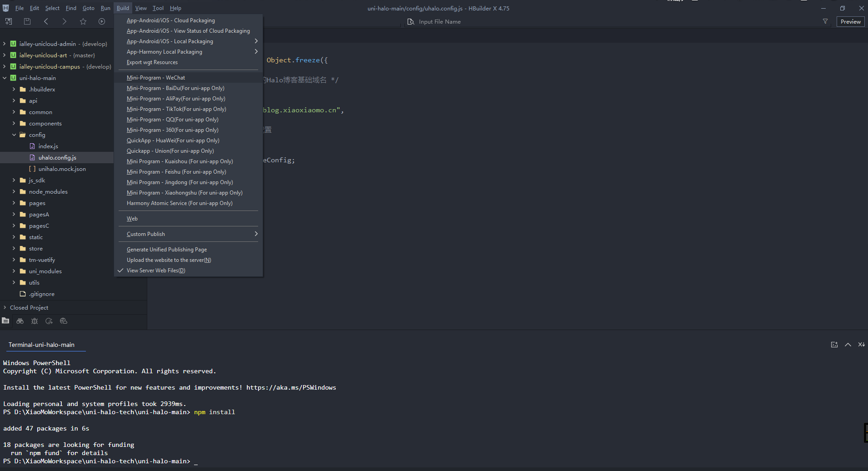Expand the components folder

click(14, 124)
